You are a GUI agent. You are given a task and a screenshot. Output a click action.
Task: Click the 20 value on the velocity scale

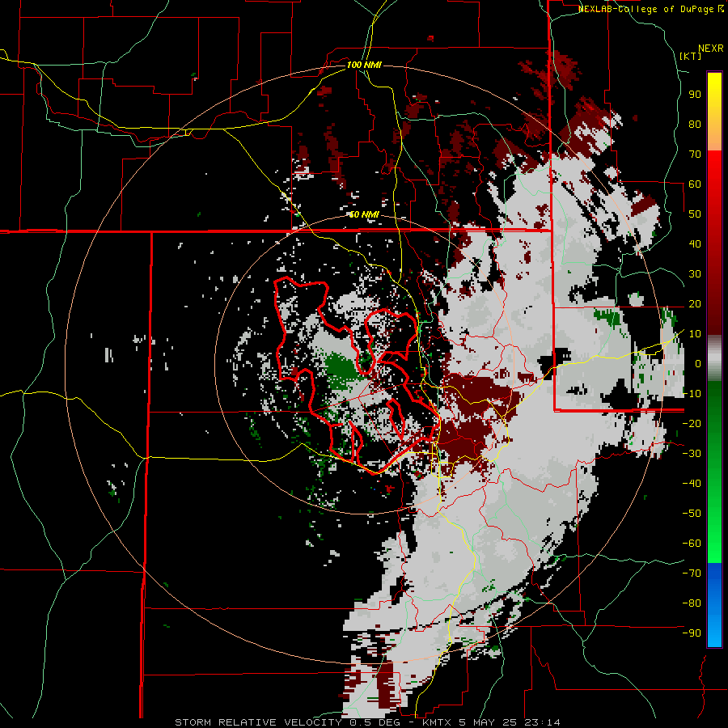[x=695, y=304]
